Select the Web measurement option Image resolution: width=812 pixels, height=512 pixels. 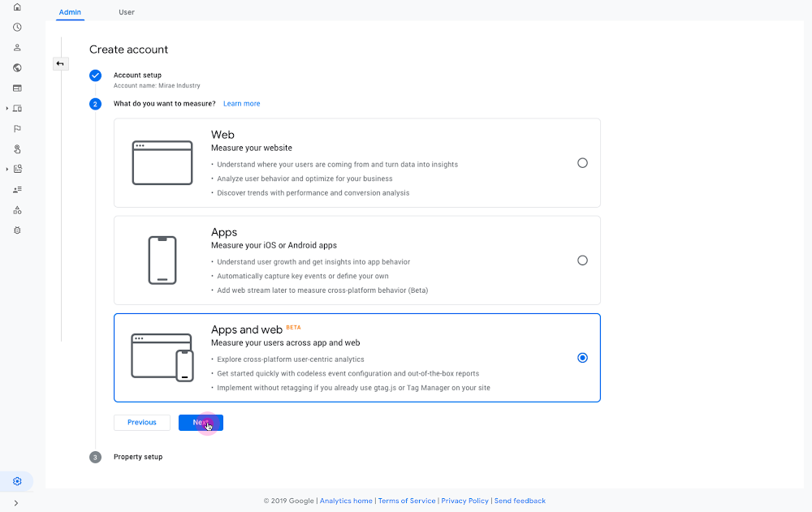tap(582, 162)
